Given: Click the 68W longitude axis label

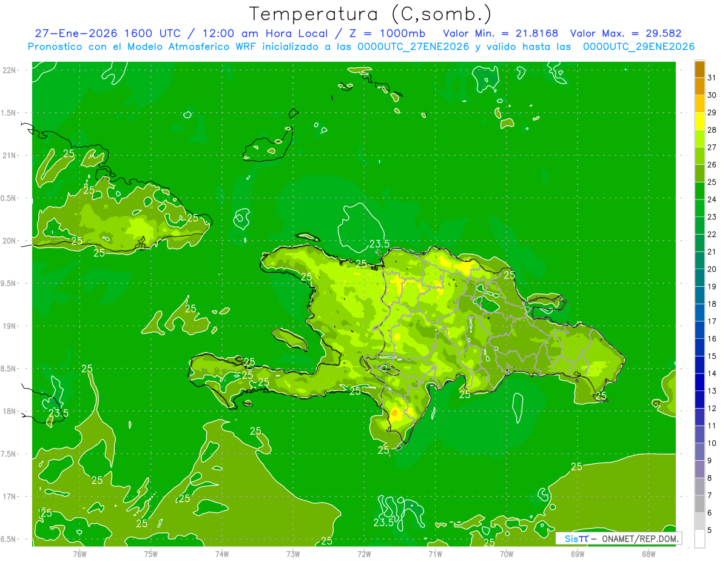Looking at the screenshot, I should 649,554.
